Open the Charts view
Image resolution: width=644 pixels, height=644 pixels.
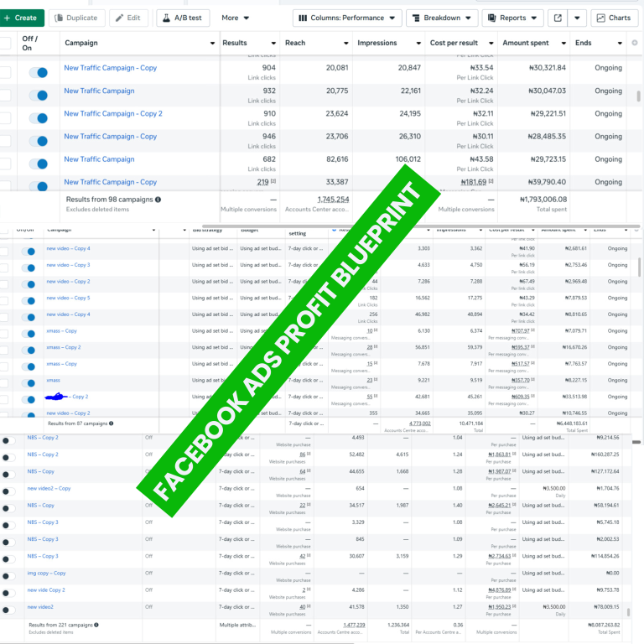click(x=614, y=18)
